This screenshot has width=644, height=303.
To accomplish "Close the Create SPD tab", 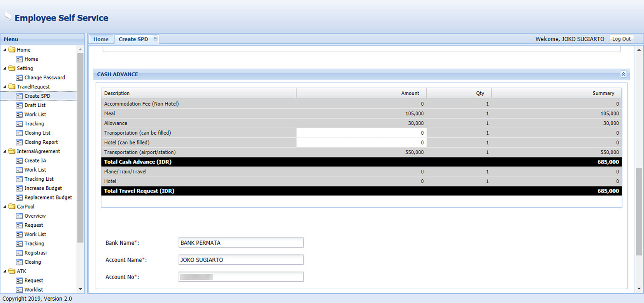I will point(155,38).
